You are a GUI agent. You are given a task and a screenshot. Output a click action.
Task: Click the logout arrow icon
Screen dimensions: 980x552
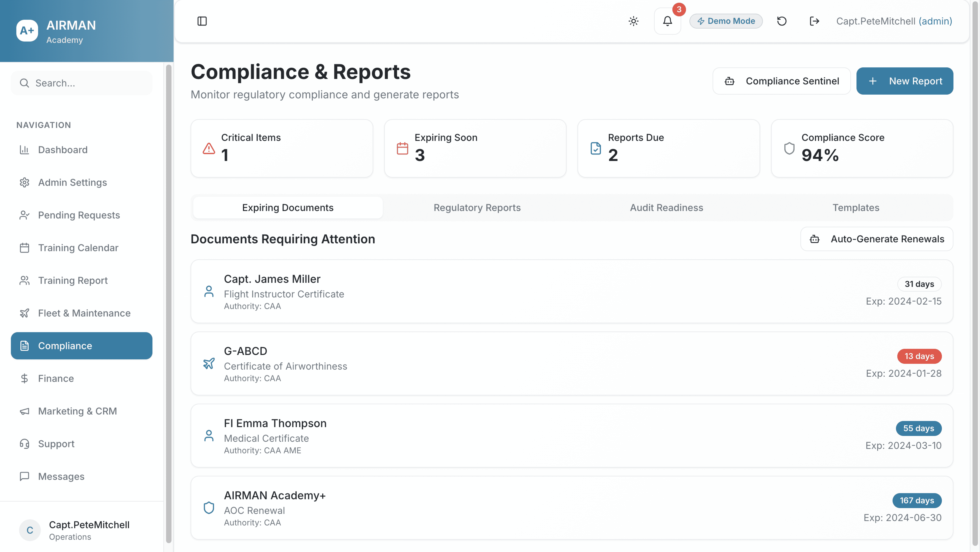pos(814,21)
